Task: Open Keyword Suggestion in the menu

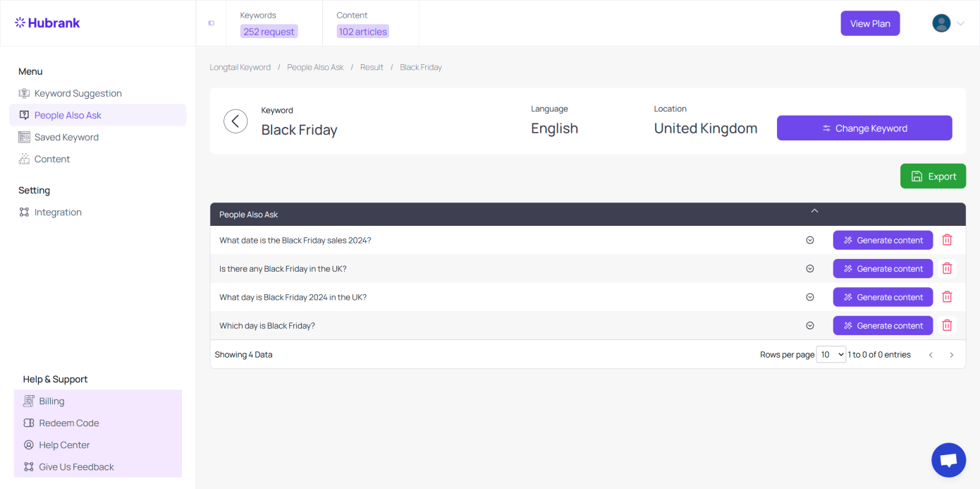Action: 78,93
